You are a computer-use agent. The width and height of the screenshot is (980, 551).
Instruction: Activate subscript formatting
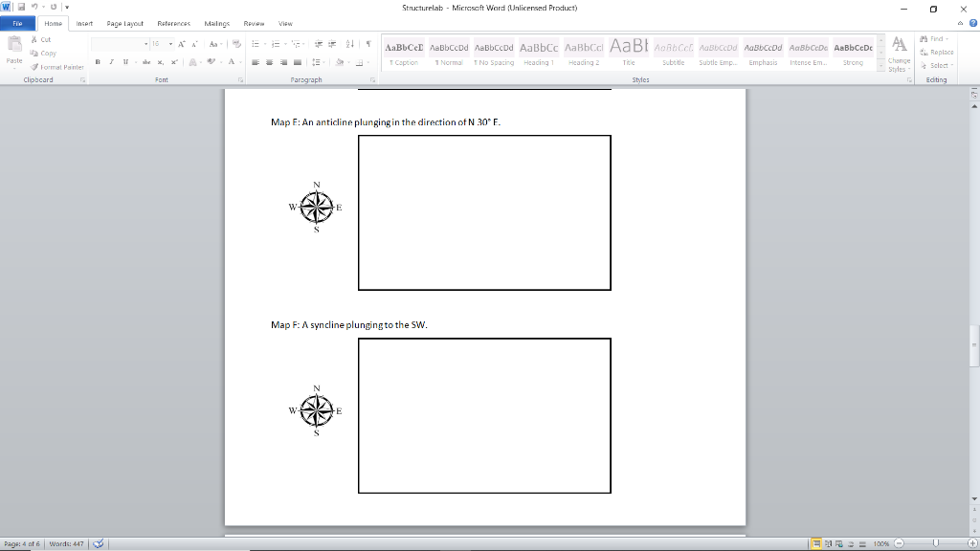pyautogui.click(x=160, y=62)
